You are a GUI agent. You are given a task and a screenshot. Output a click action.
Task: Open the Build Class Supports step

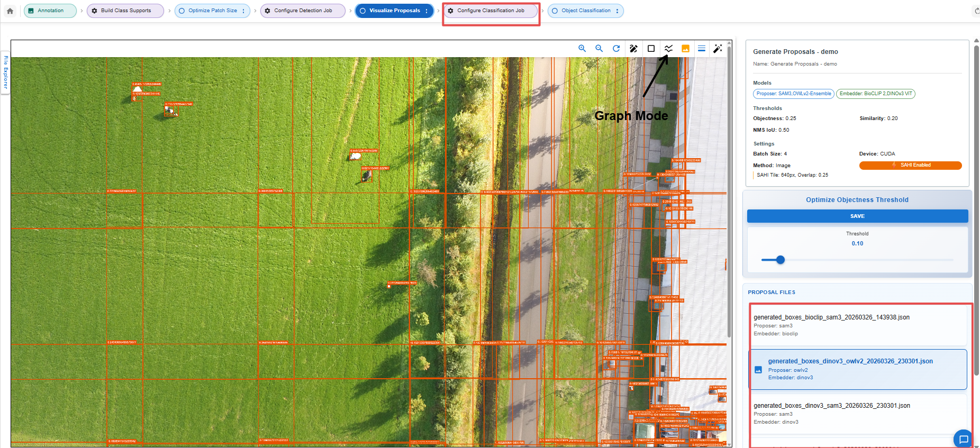pyautogui.click(x=125, y=11)
